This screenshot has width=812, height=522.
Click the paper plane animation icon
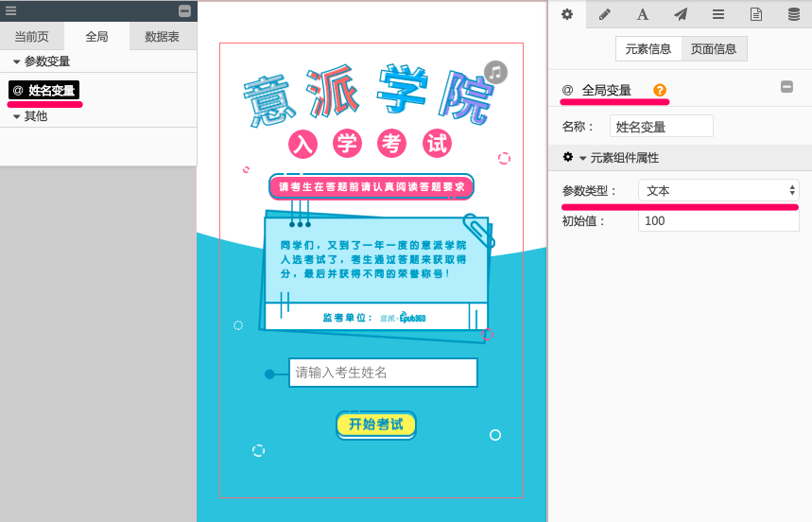681,14
